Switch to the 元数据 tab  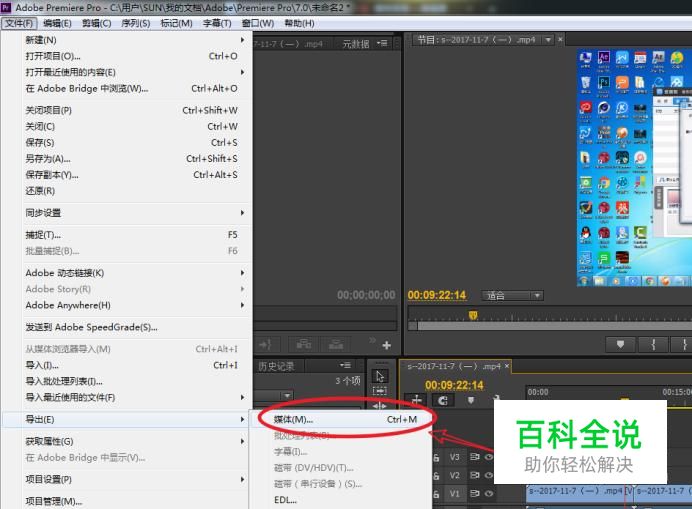click(356, 44)
